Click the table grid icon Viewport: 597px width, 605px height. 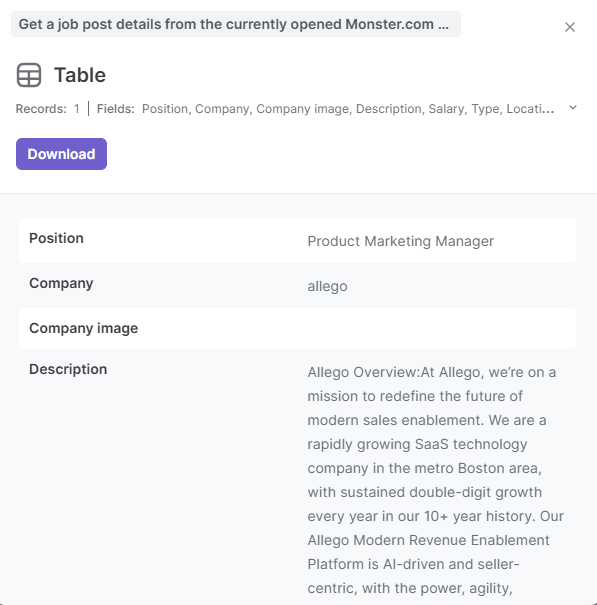click(x=29, y=75)
